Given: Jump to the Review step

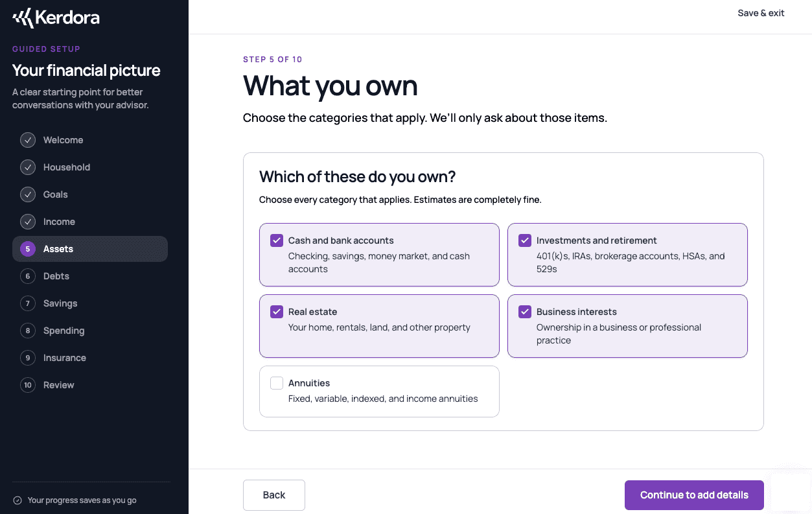Looking at the screenshot, I should click(x=90, y=385).
